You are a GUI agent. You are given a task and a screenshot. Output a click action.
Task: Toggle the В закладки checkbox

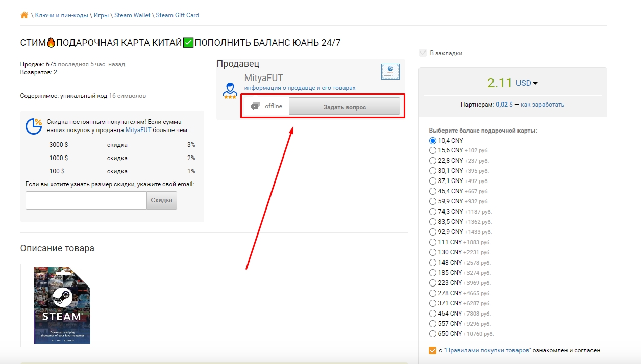tap(423, 53)
